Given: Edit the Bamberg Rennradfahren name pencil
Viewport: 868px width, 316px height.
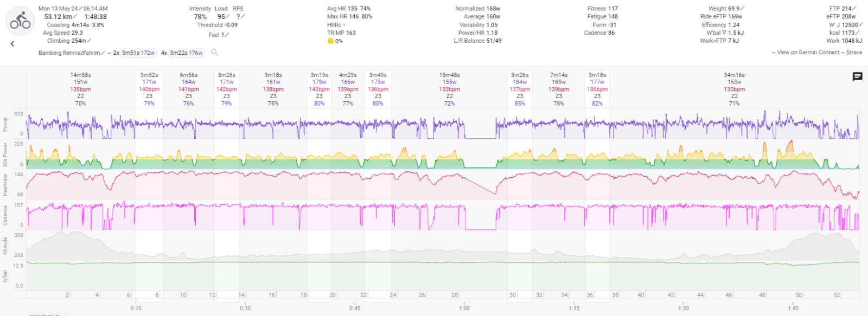Looking at the screenshot, I should (103, 53).
